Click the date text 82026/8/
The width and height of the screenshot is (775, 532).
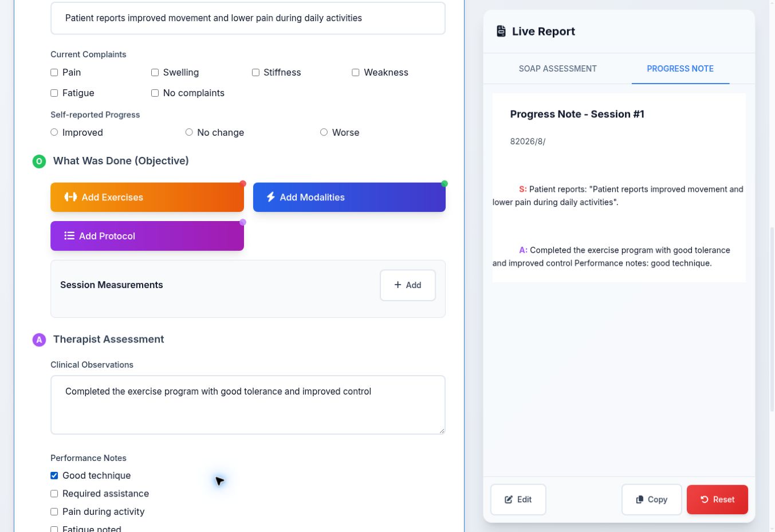click(x=528, y=141)
